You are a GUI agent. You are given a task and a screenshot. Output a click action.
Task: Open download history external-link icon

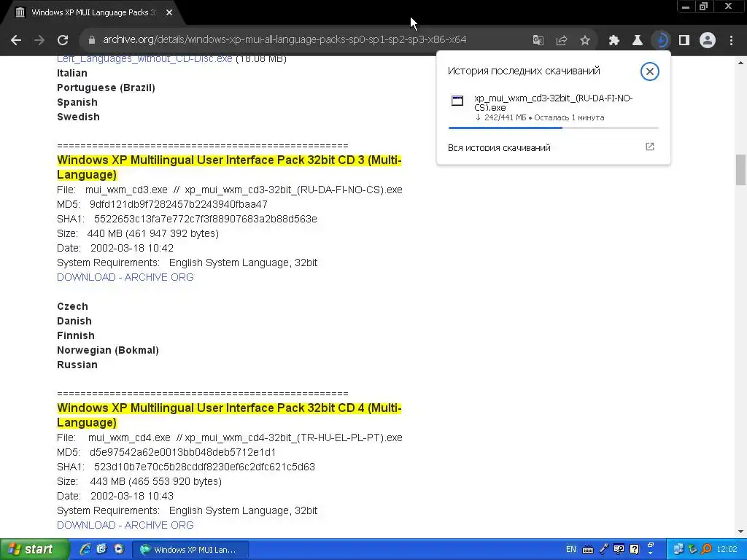click(649, 147)
